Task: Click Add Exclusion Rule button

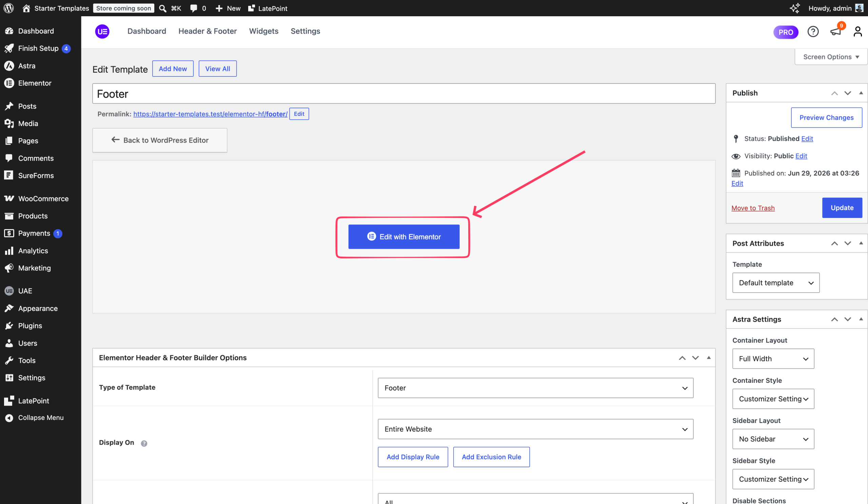Action: (491, 457)
